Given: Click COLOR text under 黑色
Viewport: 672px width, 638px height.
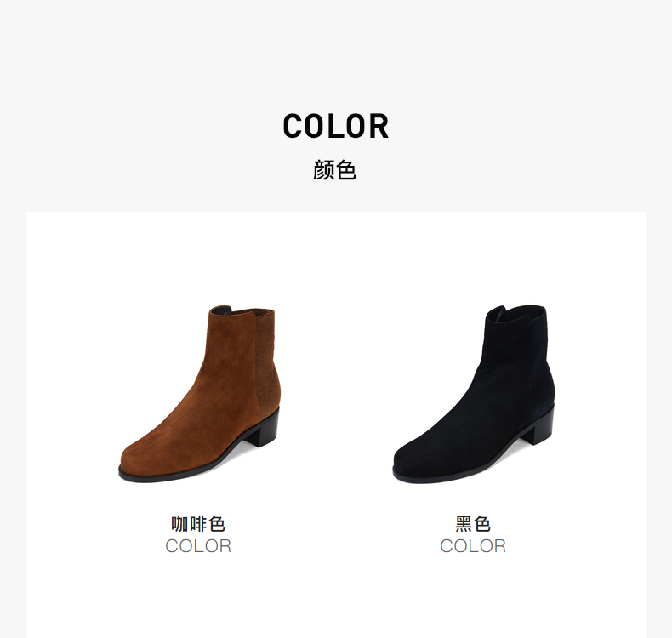Looking at the screenshot, I should [x=473, y=546].
